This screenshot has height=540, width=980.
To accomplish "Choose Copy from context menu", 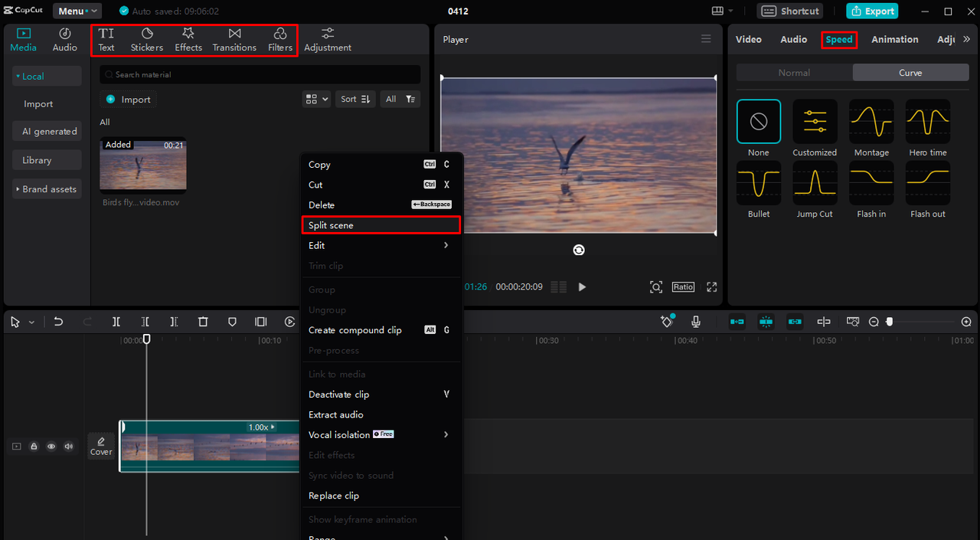I will point(381,164).
